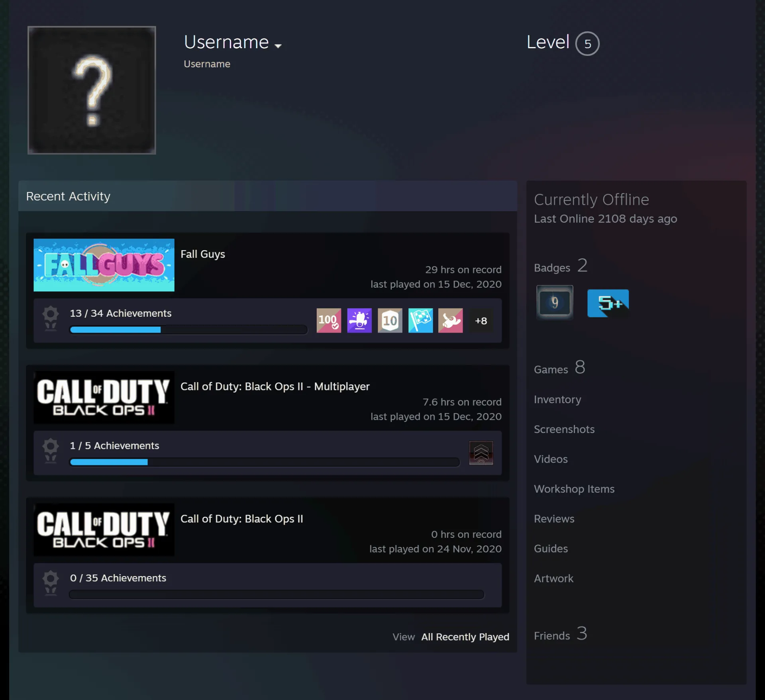Open the Friends 3 list
The width and height of the screenshot is (765, 700).
560,634
